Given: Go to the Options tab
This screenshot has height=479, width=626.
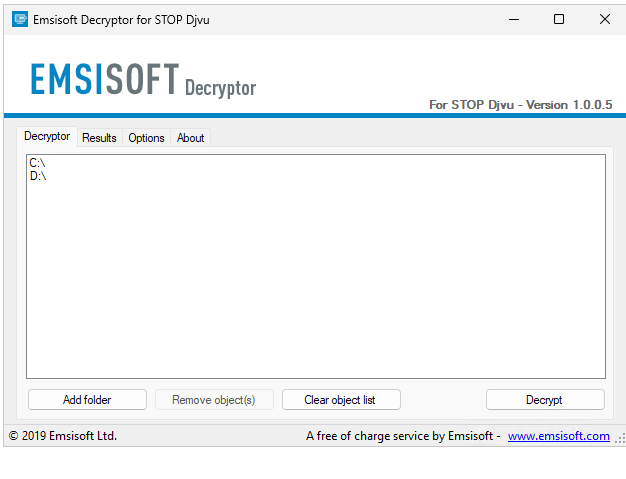Looking at the screenshot, I should click(146, 138).
